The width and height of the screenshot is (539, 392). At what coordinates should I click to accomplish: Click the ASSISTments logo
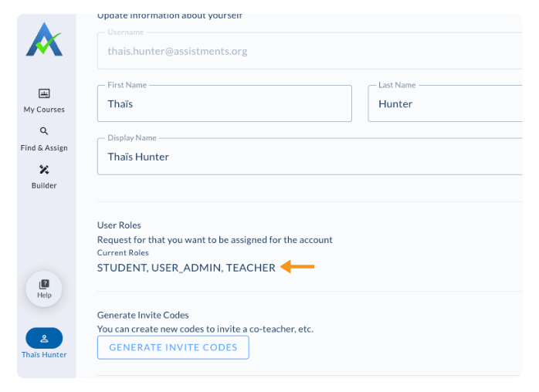43,41
